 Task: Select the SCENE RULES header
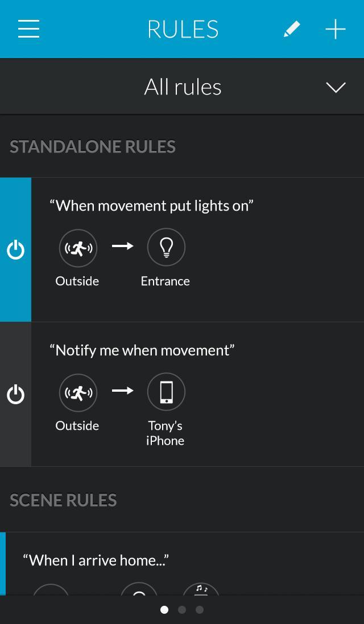(x=63, y=499)
